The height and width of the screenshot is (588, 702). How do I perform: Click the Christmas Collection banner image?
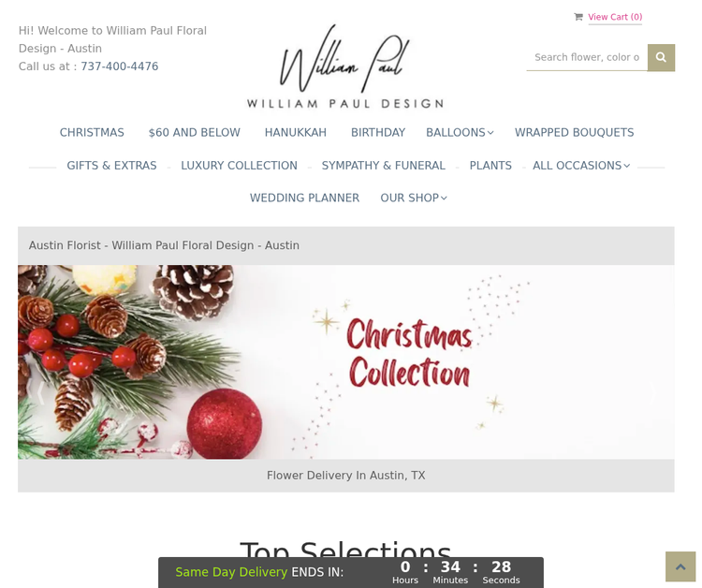[346, 361]
